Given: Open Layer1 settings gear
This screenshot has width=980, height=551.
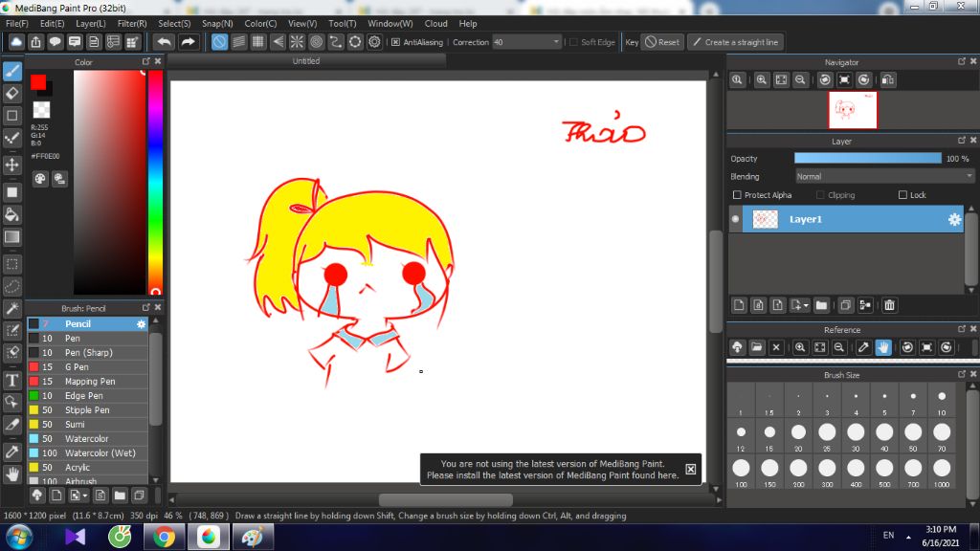Looking at the screenshot, I should pyautogui.click(x=954, y=219).
